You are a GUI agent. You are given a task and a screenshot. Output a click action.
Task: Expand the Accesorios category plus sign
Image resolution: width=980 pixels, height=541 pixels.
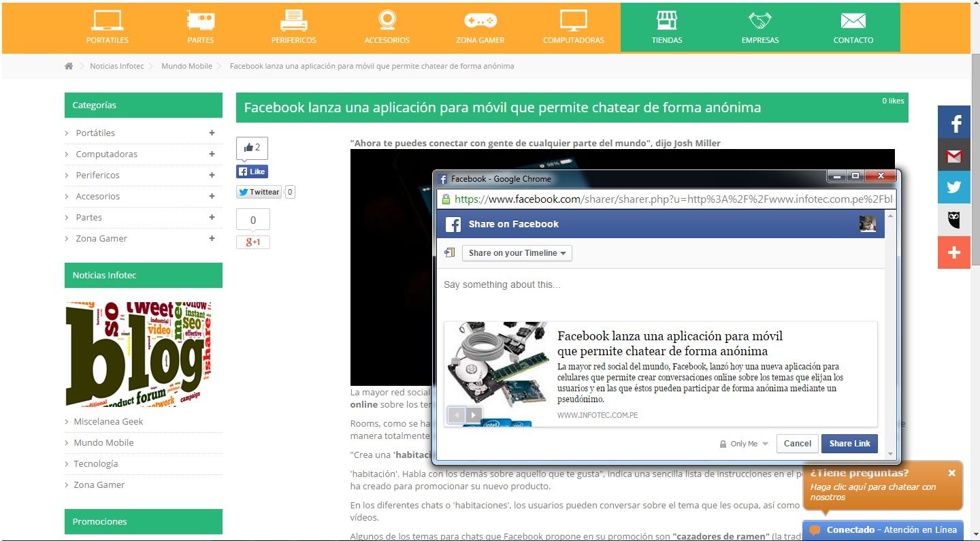212,196
